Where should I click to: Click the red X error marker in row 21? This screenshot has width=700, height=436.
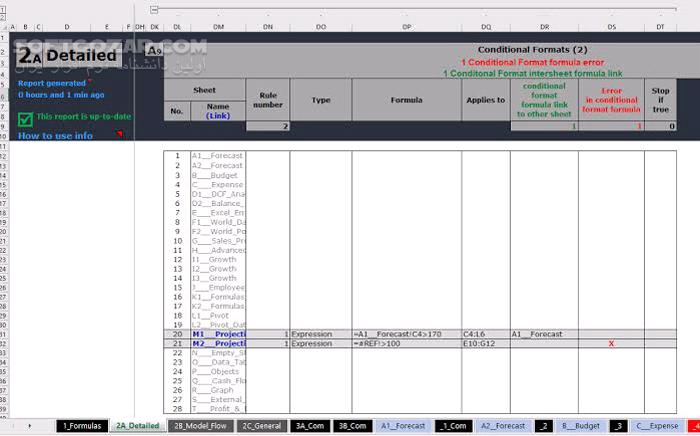point(611,344)
